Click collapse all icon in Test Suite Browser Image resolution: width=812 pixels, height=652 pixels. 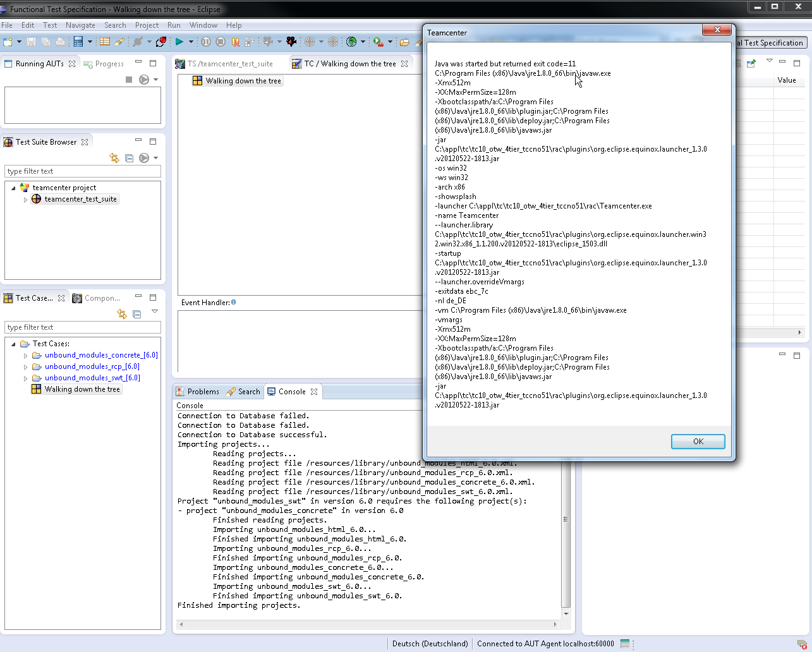129,158
